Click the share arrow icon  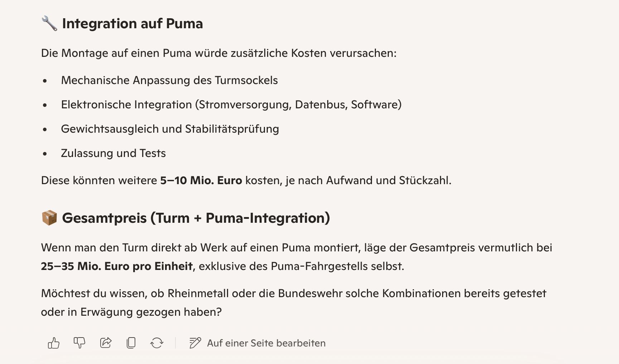tap(106, 343)
